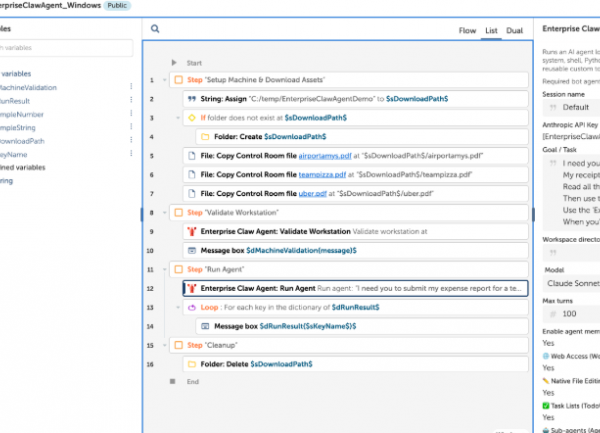This screenshot has height=433, width=600.
Task: Open options menu for SampleNumber variable
Action: point(131,113)
